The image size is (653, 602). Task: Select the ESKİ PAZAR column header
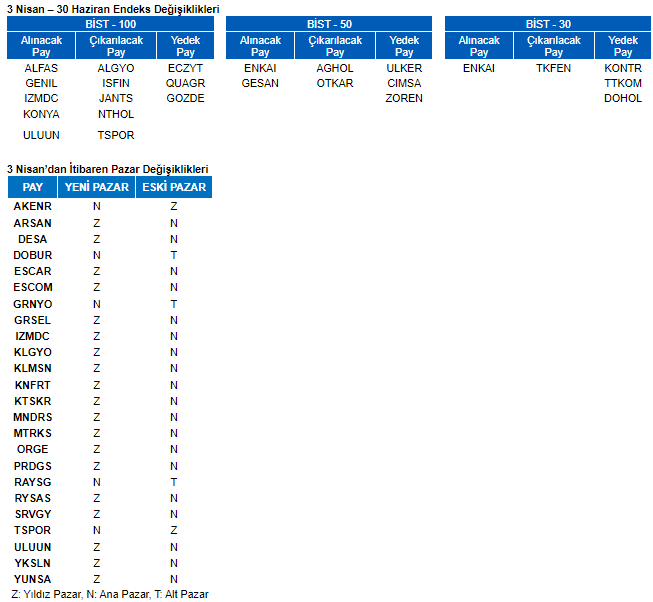click(x=173, y=187)
